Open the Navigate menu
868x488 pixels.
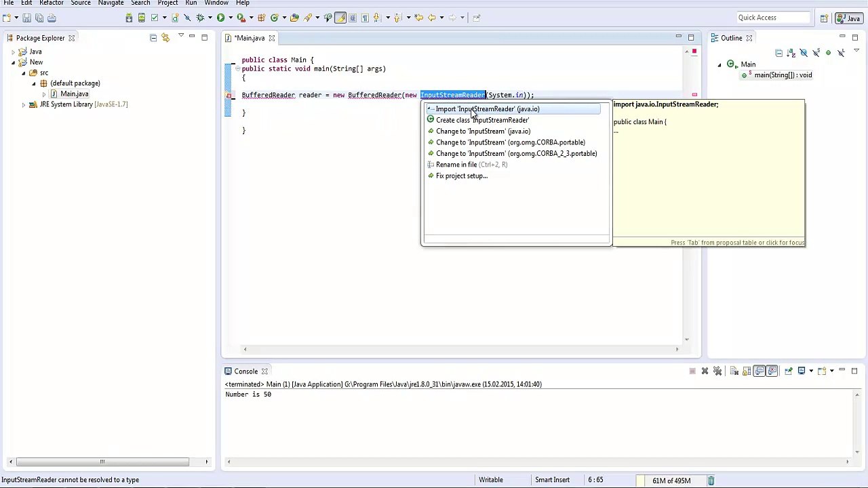pos(111,3)
